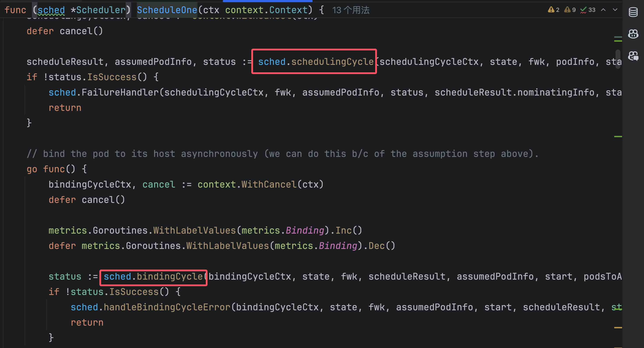
Task: Open the Database tool window icon
Action: (633, 12)
